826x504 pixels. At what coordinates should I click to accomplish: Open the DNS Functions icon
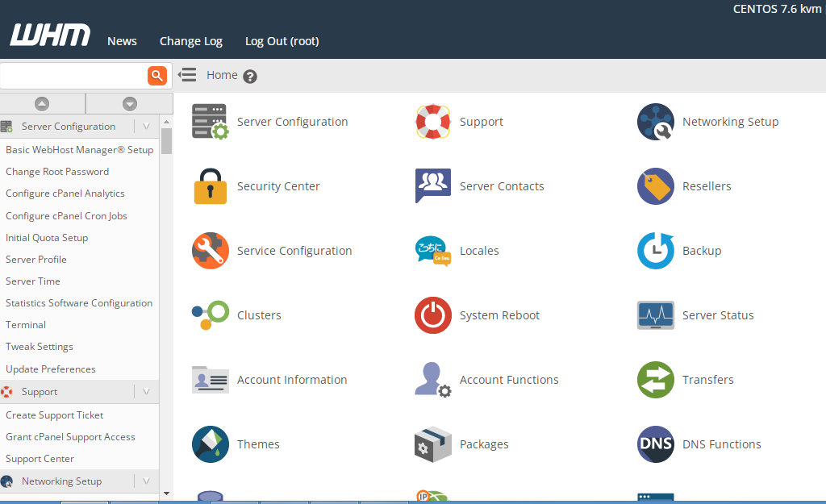click(656, 444)
